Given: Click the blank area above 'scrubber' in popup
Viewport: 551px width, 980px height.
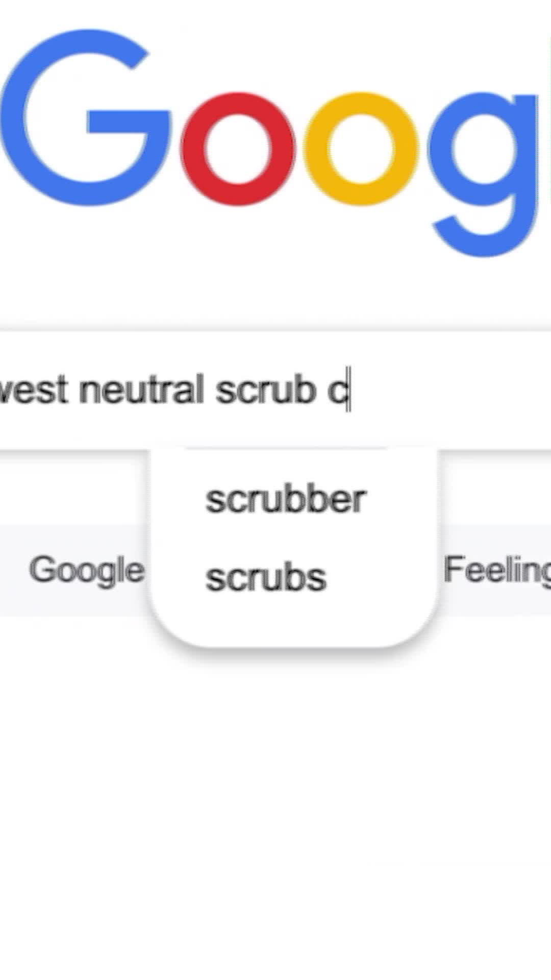Looking at the screenshot, I should click(294, 465).
